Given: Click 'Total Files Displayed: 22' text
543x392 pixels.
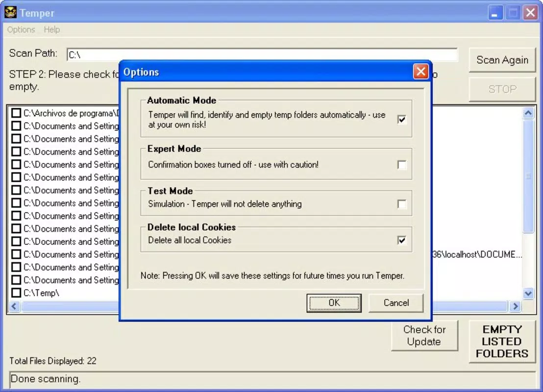Looking at the screenshot, I should click(52, 361).
